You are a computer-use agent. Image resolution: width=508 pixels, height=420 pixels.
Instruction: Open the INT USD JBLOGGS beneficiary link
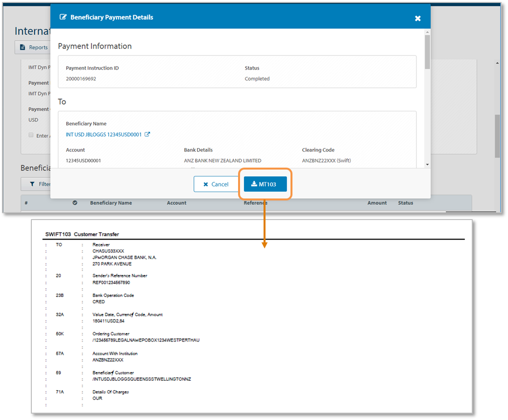104,134
